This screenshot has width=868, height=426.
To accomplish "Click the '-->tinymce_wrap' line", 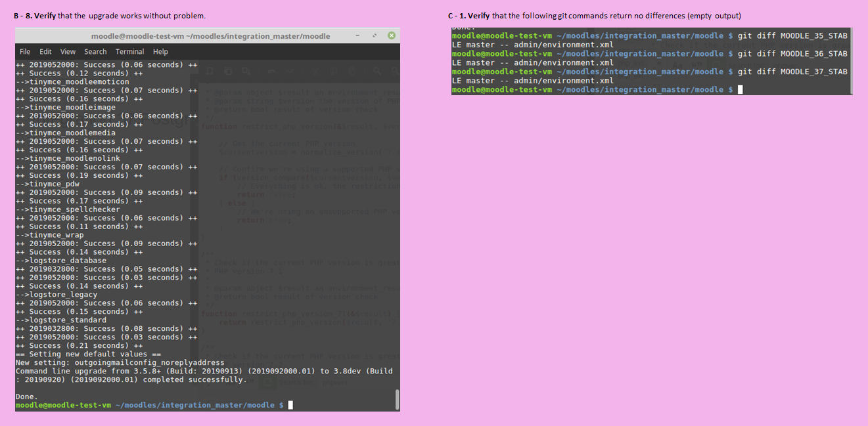I will click(49, 235).
